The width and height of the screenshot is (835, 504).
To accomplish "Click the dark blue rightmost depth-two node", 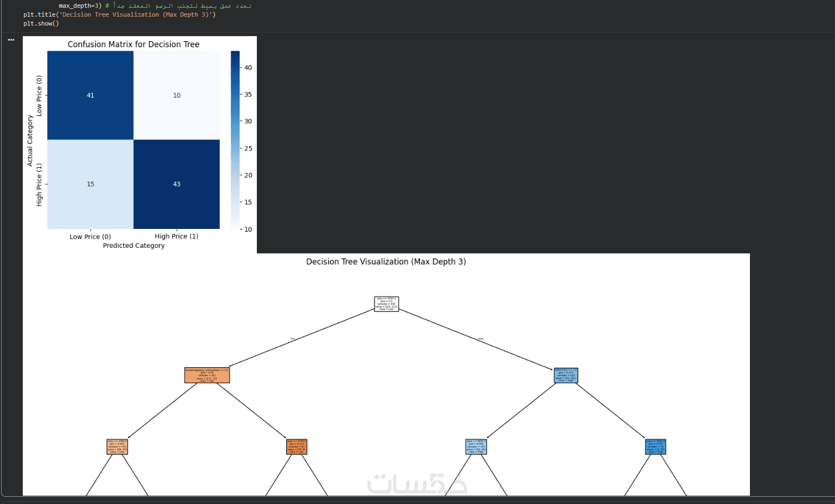I will (656, 447).
